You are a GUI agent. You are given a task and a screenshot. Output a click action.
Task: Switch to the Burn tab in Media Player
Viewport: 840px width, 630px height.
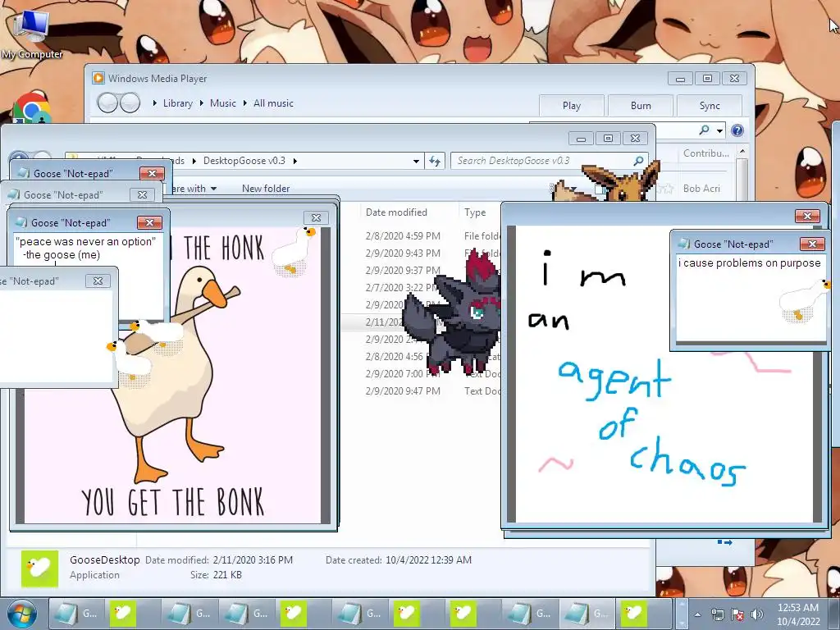coord(641,106)
